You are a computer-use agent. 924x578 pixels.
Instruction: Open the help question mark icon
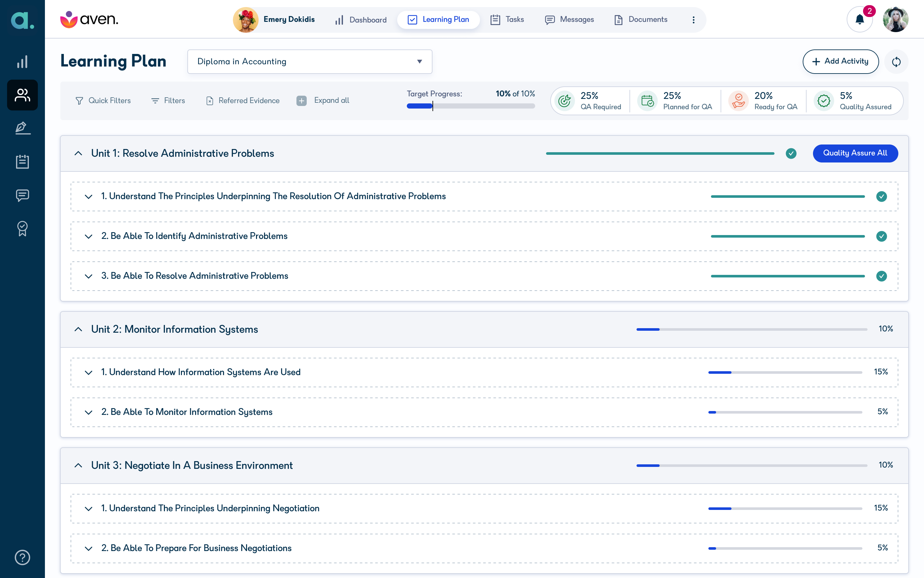[x=22, y=557]
